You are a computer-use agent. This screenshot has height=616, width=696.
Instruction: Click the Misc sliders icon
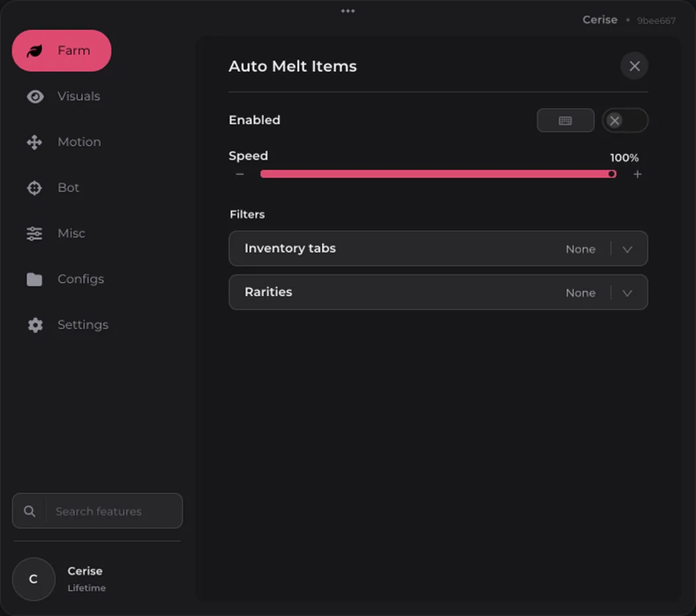[34, 234]
